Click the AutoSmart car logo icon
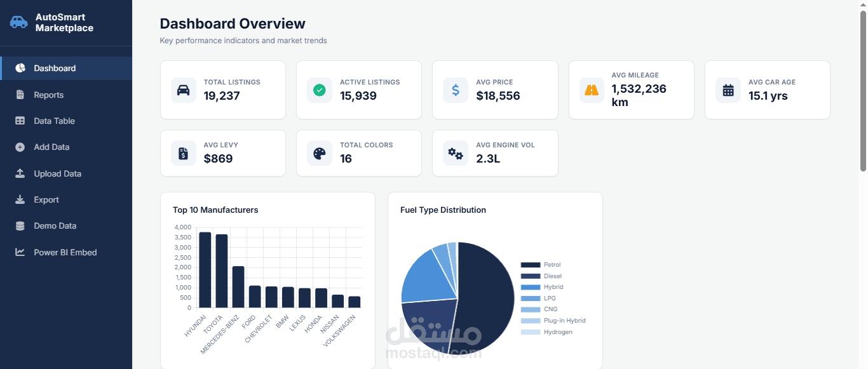 tap(19, 22)
